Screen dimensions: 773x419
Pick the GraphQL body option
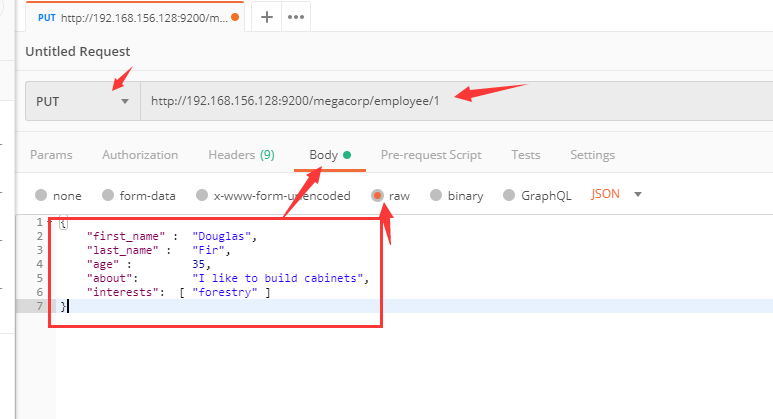click(x=510, y=196)
